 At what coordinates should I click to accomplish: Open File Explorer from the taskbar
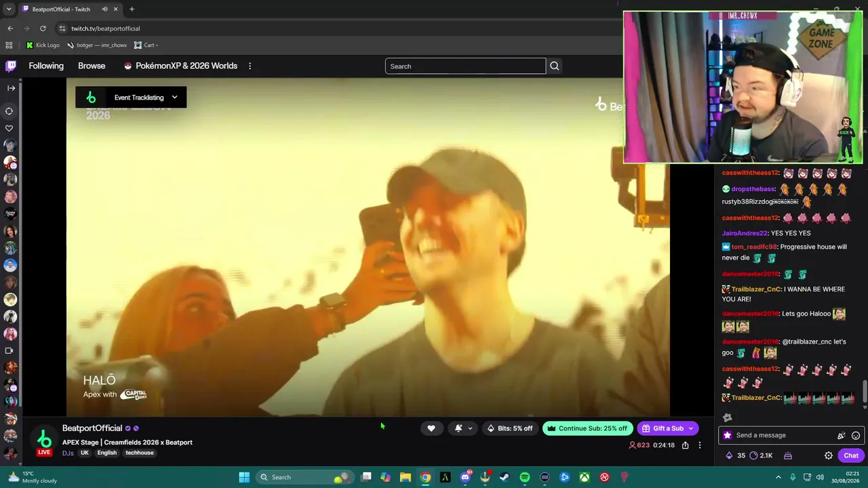click(406, 477)
